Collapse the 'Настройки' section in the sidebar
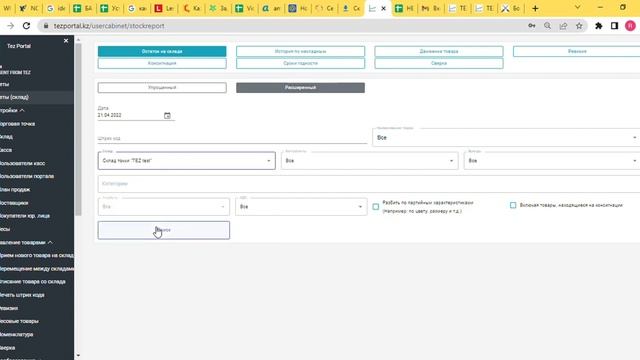Viewport: 640px width, 360px height. [12, 111]
